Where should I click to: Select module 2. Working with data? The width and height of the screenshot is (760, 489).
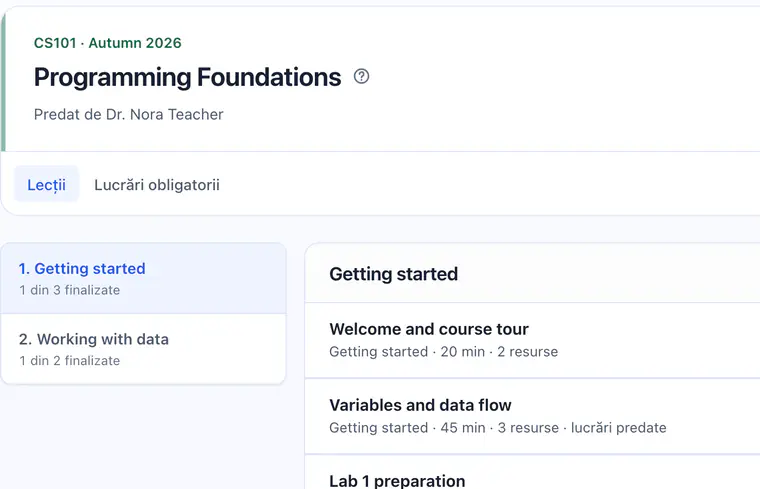(x=143, y=349)
